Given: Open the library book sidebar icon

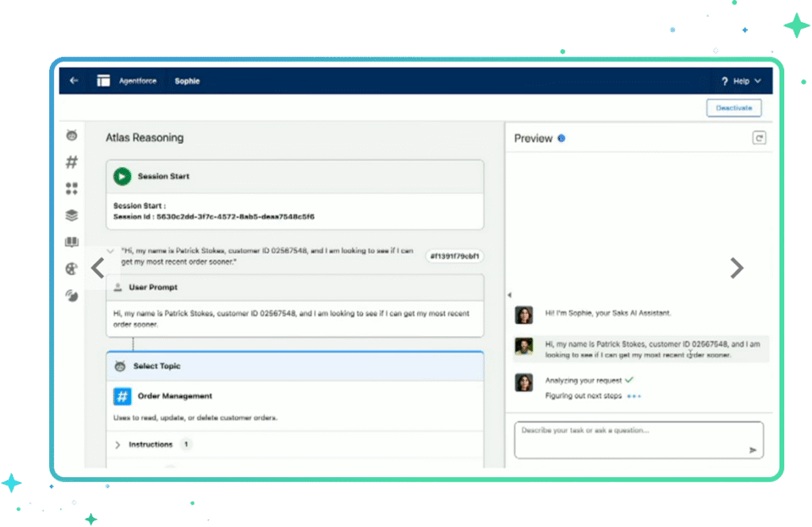Looking at the screenshot, I should 72,242.
